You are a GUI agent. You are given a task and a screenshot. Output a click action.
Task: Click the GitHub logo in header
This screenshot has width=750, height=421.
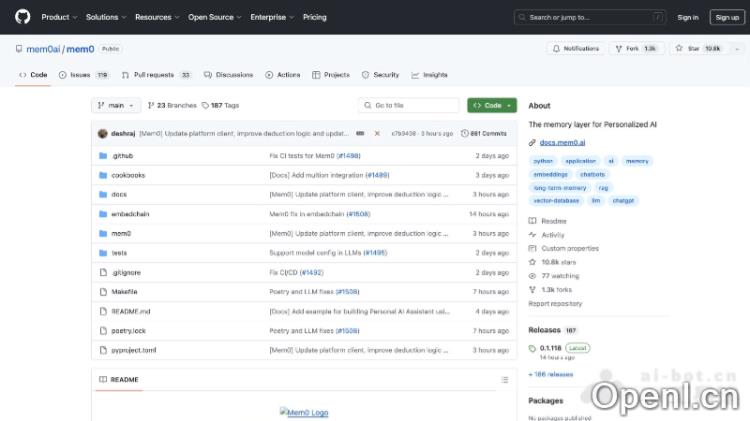(x=23, y=17)
